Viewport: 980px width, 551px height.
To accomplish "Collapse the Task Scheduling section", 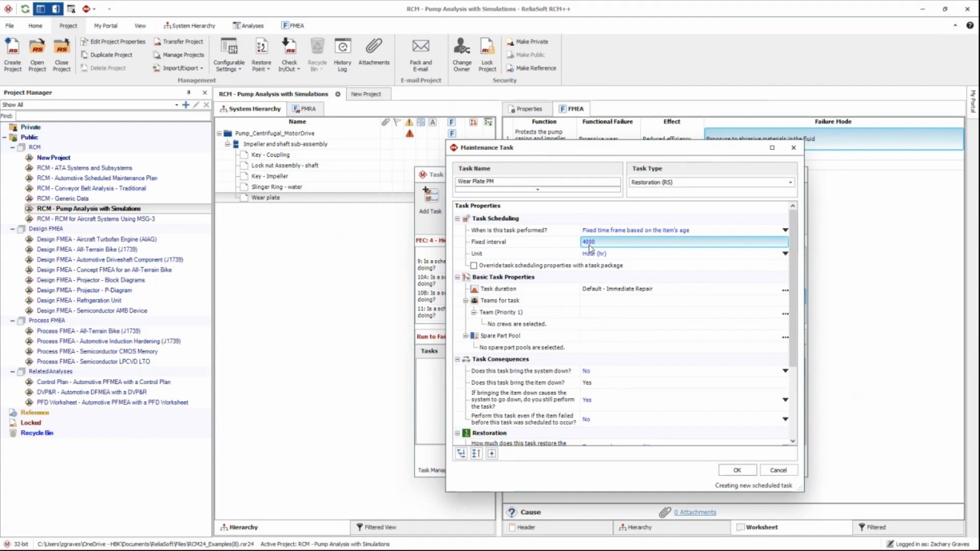I will (457, 219).
